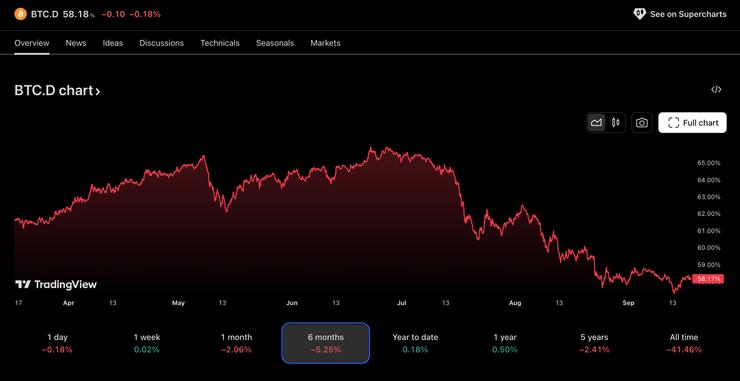
Task: Select the 6 months range
Action: (326, 343)
